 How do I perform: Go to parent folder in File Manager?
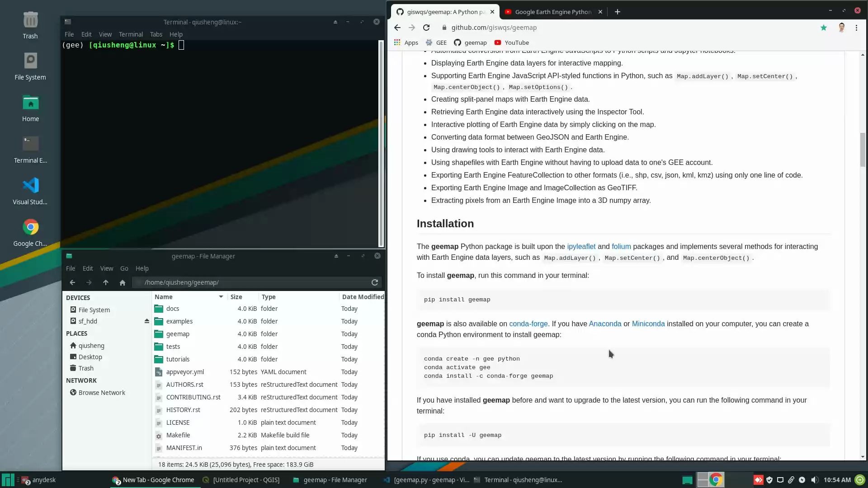point(106,282)
